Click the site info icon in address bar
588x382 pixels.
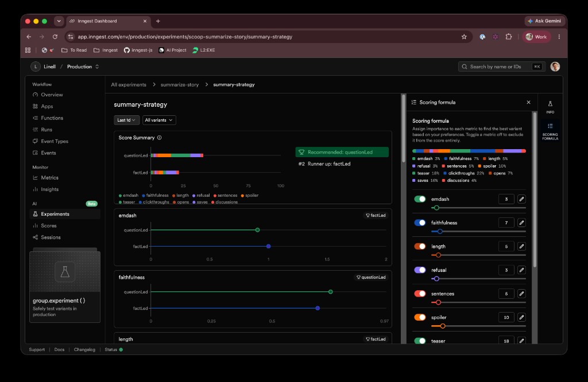click(x=71, y=37)
